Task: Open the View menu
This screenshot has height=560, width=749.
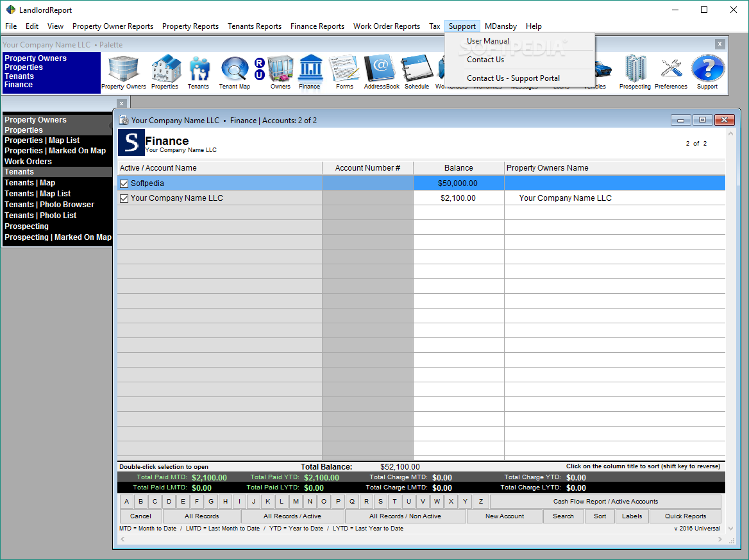Action: (x=55, y=26)
